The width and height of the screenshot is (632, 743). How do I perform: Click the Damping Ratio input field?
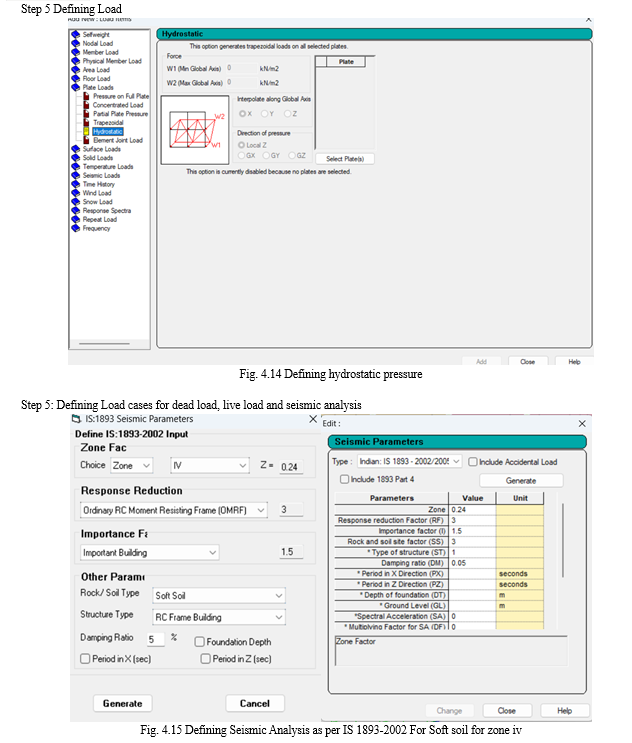pos(156,639)
